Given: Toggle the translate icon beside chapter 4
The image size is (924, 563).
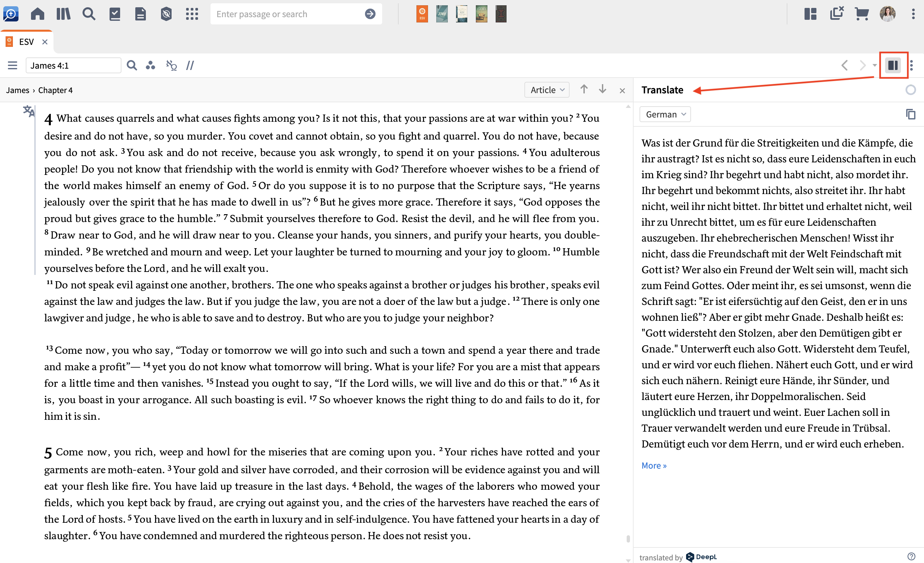Looking at the screenshot, I should point(28,111).
